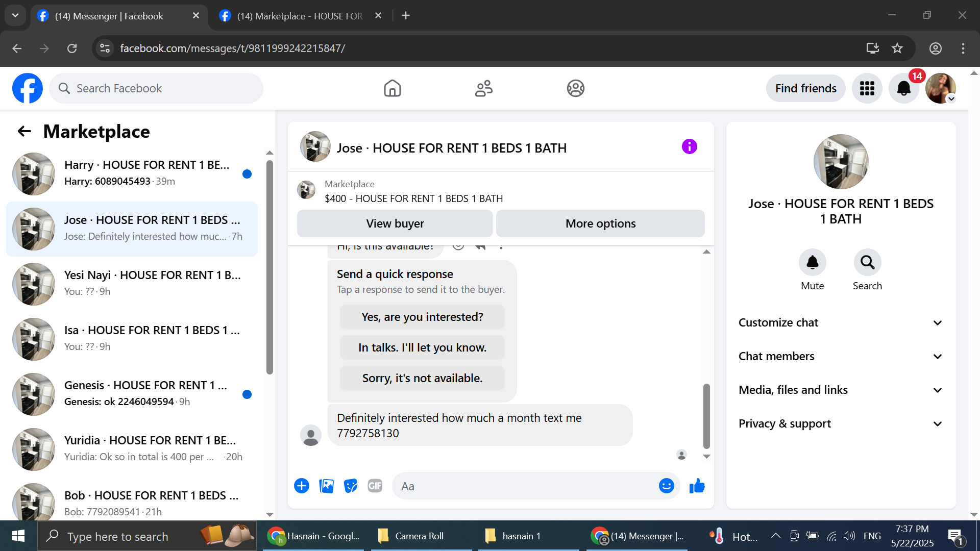Click the More options button
980x551 pixels.
point(600,223)
